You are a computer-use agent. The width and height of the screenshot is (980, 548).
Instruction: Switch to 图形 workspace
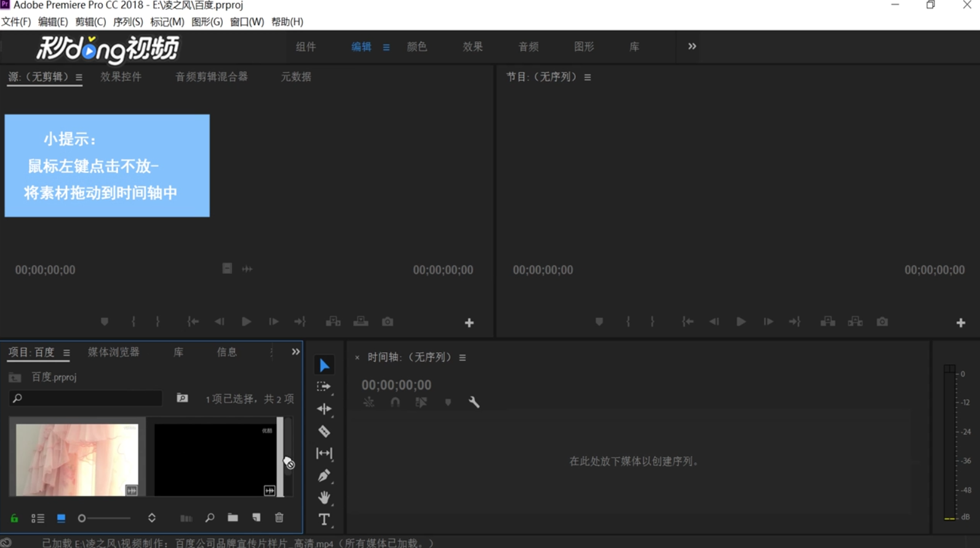pyautogui.click(x=584, y=47)
